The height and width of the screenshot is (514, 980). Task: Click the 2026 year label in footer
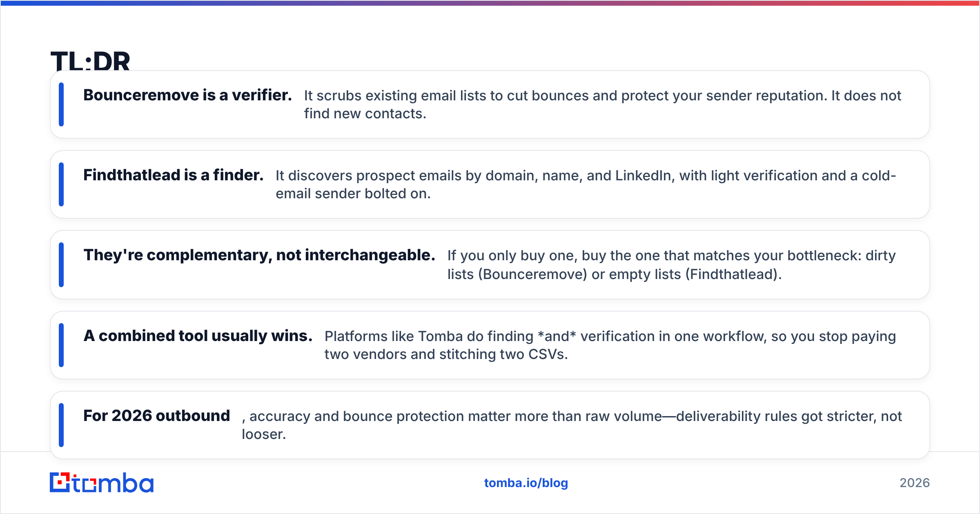click(x=915, y=483)
